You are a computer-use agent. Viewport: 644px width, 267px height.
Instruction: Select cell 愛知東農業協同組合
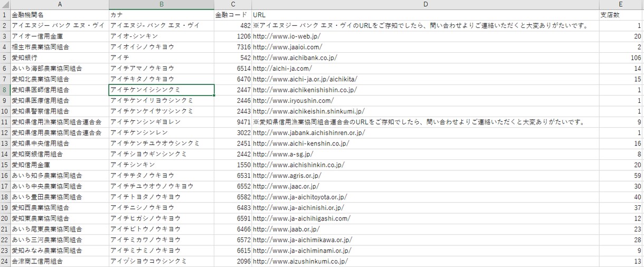60,218
